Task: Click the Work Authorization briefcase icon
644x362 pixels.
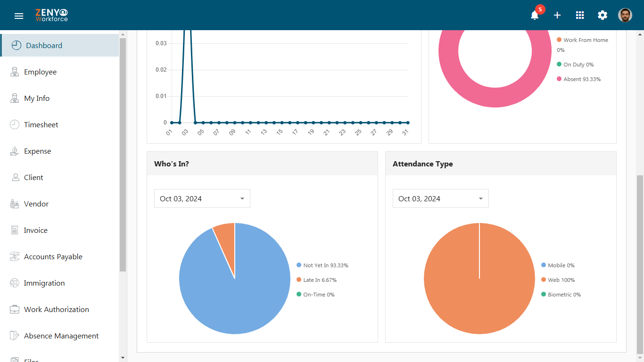Action: coord(15,309)
